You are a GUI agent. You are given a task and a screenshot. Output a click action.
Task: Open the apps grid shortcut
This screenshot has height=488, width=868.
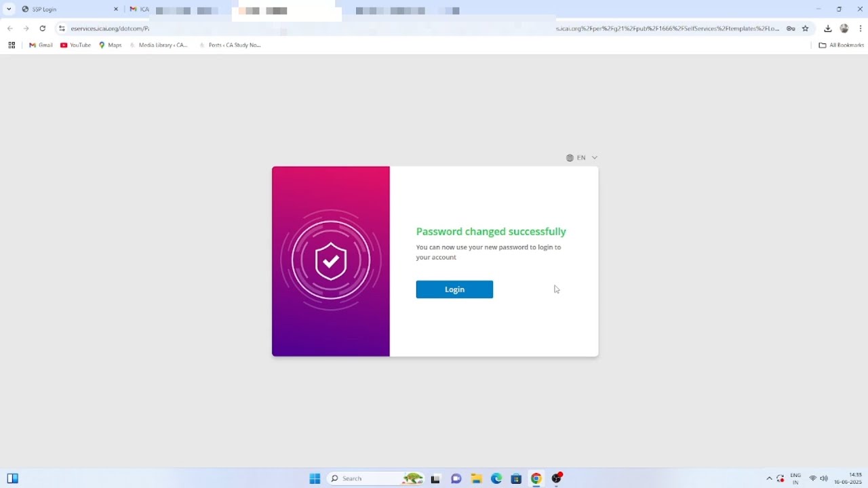[x=12, y=45]
